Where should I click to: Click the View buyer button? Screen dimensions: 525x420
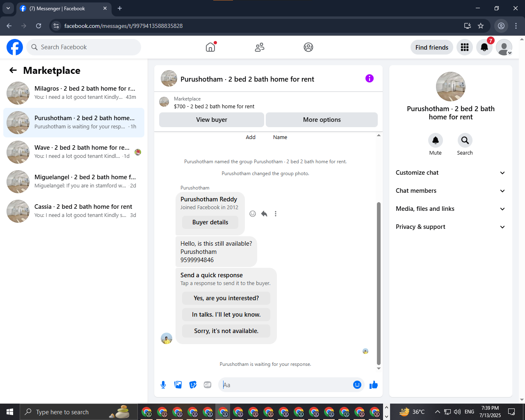[x=212, y=120]
